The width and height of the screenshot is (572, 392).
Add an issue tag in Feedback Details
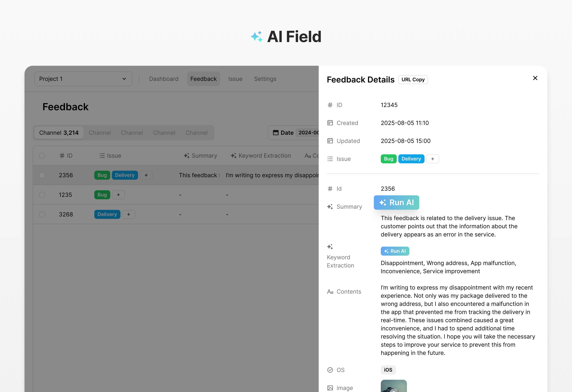(432, 159)
